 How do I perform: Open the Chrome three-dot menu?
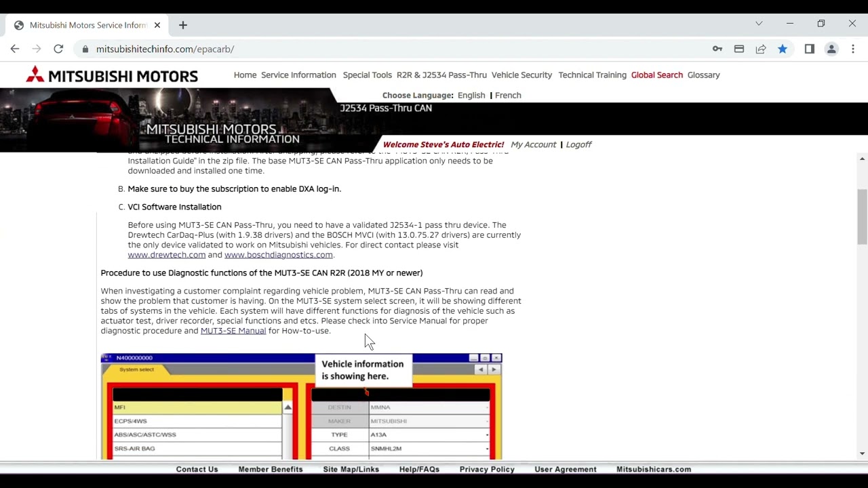point(853,49)
